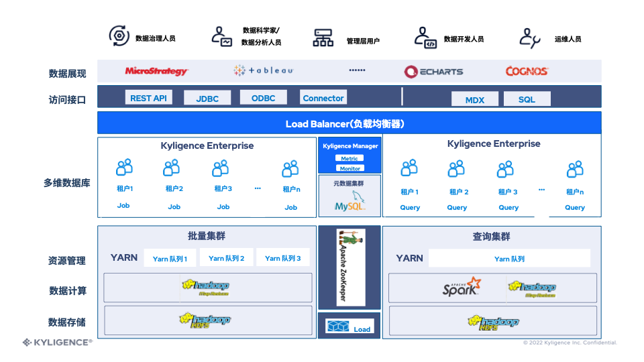Click the MySQL dolphin logo
The height and width of the screenshot is (362, 644).
[350, 201]
